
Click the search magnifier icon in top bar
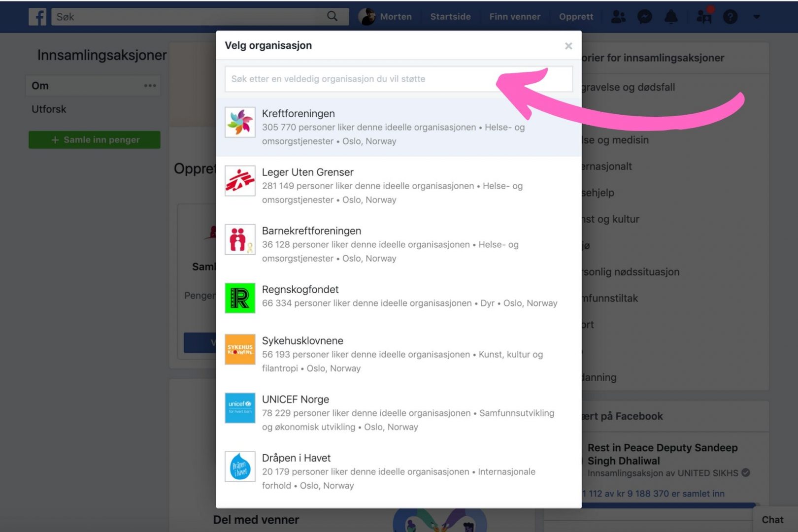point(332,16)
